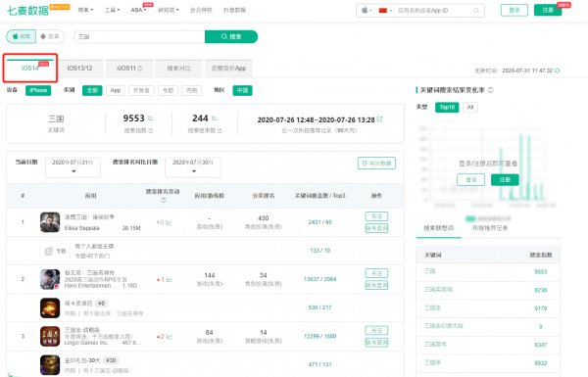This screenshot has width=588, height=377.
Task: Open the external link icon after the date range
Action: [380, 119]
